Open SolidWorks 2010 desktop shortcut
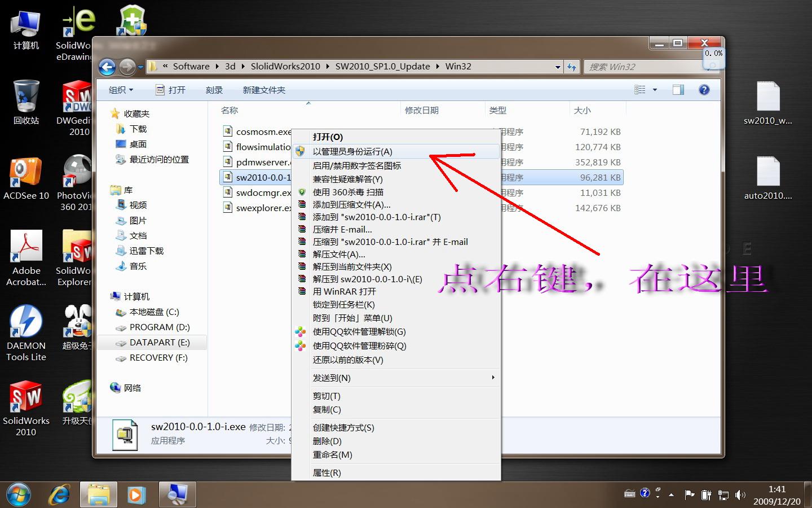 pyautogui.click(x=26, y=409)
